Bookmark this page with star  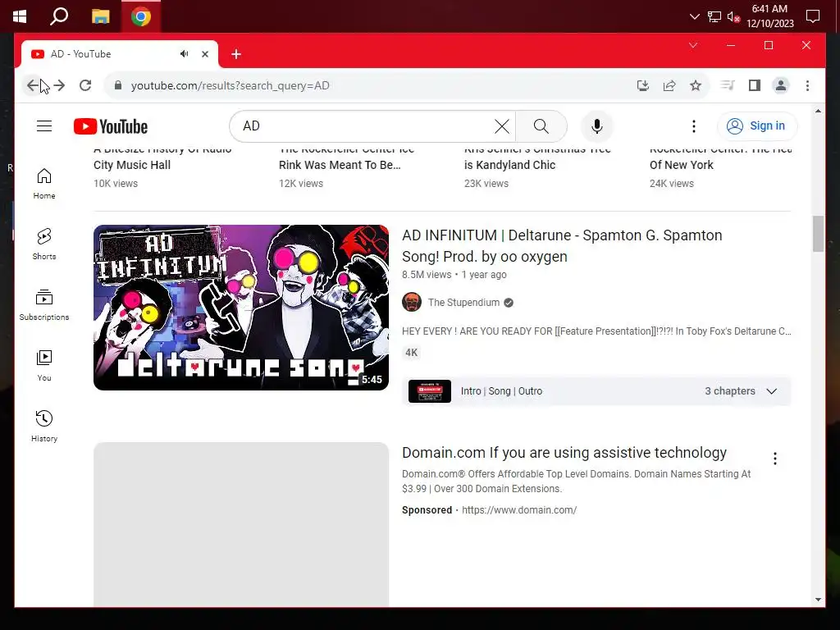point(696,85)
